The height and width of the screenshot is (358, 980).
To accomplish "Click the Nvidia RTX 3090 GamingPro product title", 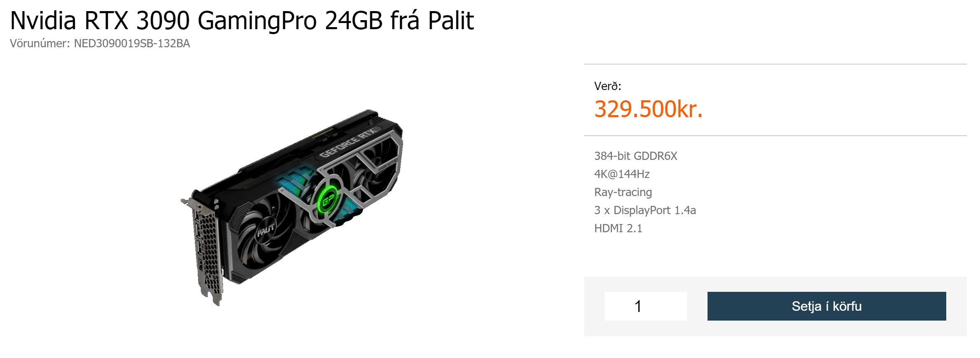I will [242, 21].
